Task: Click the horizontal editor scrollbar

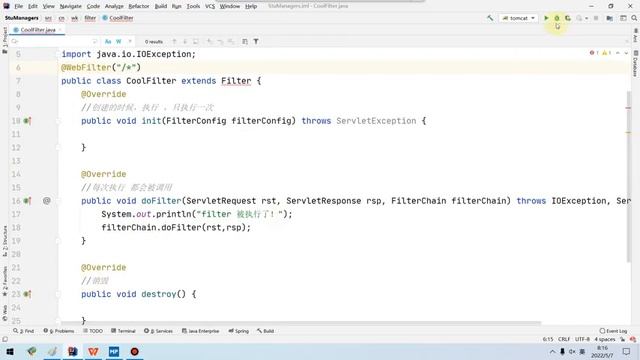Action: pyautogui.click(x=300, y=323)
